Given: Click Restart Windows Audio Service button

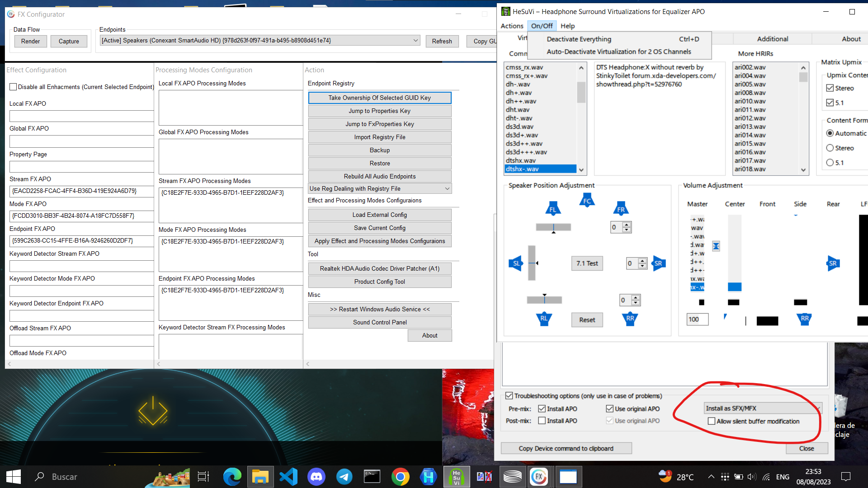Looking at the screenshot, I should [x=380, y=309].
